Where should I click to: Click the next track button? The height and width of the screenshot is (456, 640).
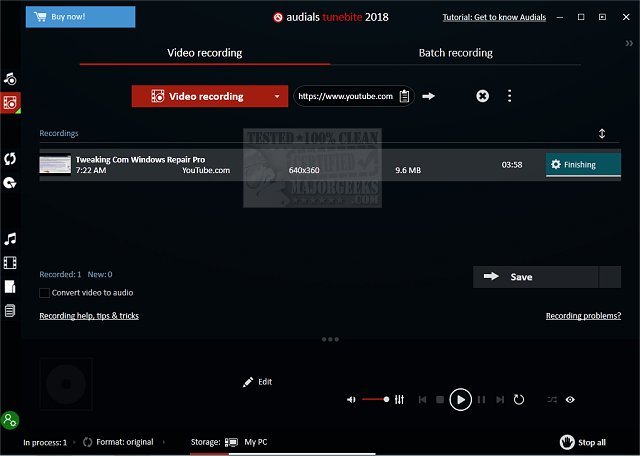pyautogui.click(x=500, y=400)
